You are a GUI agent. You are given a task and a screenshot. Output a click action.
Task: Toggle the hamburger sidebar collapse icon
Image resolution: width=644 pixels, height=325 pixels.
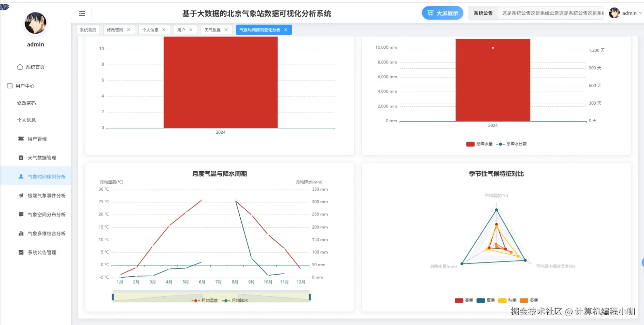click(x=82, y=13)
